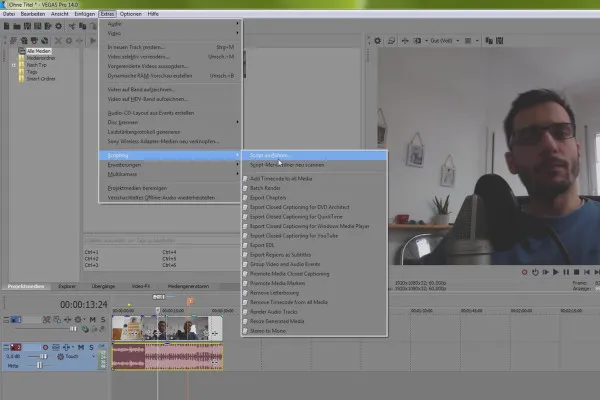The image size is (600, 400).
Task: Adjust audio pan slider labeled Mitte
Action: coord(39,366)
